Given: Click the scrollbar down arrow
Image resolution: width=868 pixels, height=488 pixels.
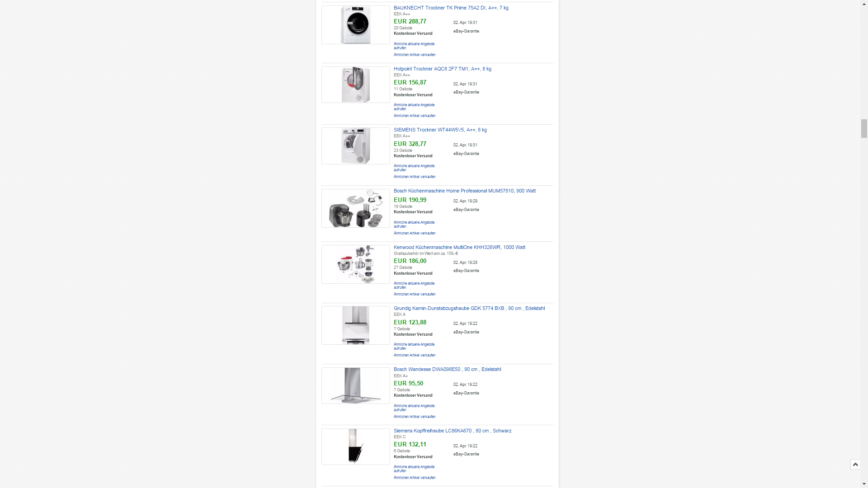Looking at the screenshot, I should coord(864,484).
